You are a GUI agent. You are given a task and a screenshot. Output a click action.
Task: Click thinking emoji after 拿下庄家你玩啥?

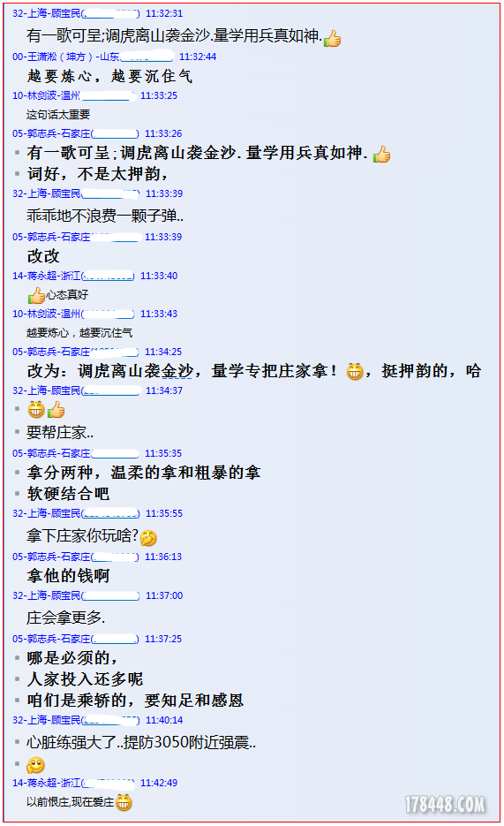tap(148, 538)
